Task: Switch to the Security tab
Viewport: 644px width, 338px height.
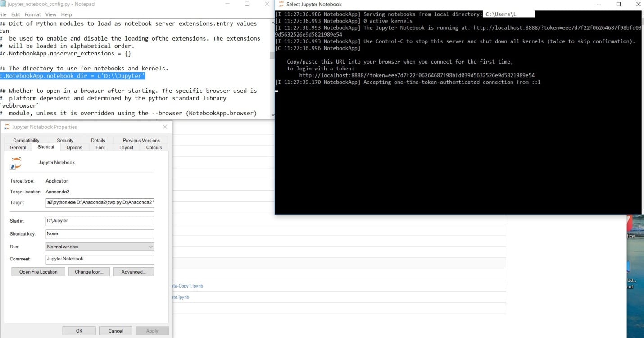Action: pyautogui.click(x=65, y=140)
